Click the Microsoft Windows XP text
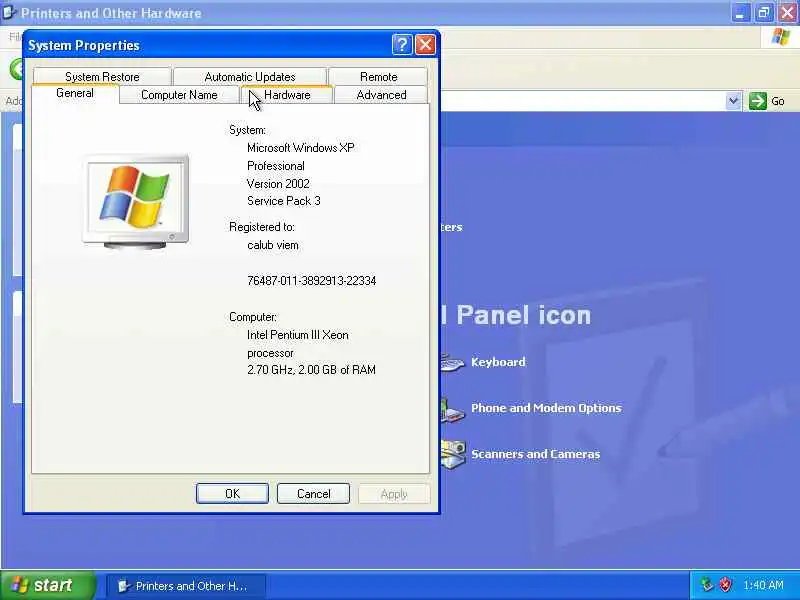This screenshot has height=600, width=800. (x=301, y=148)
